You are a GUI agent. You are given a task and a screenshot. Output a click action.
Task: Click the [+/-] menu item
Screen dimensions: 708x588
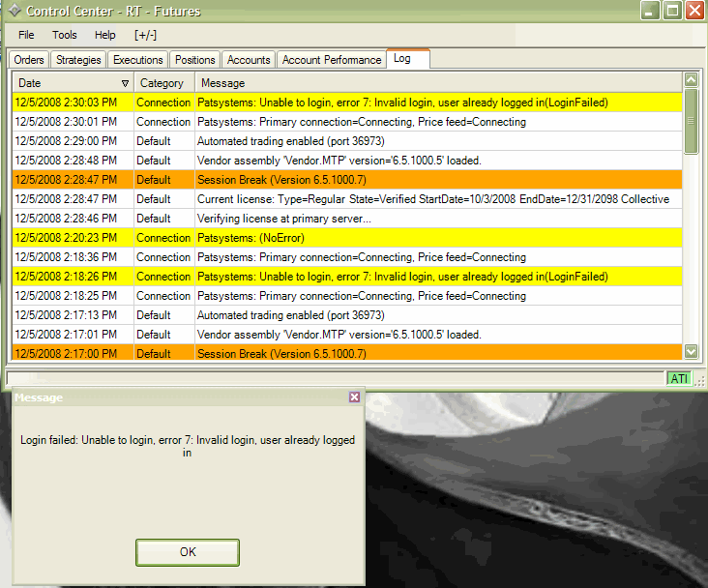[x=145, y=35]
